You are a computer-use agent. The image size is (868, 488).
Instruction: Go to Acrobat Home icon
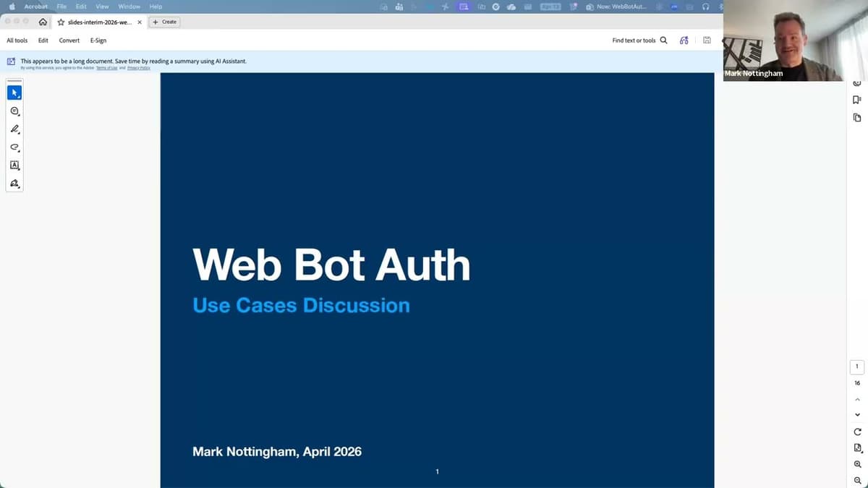tap(43, 22)
